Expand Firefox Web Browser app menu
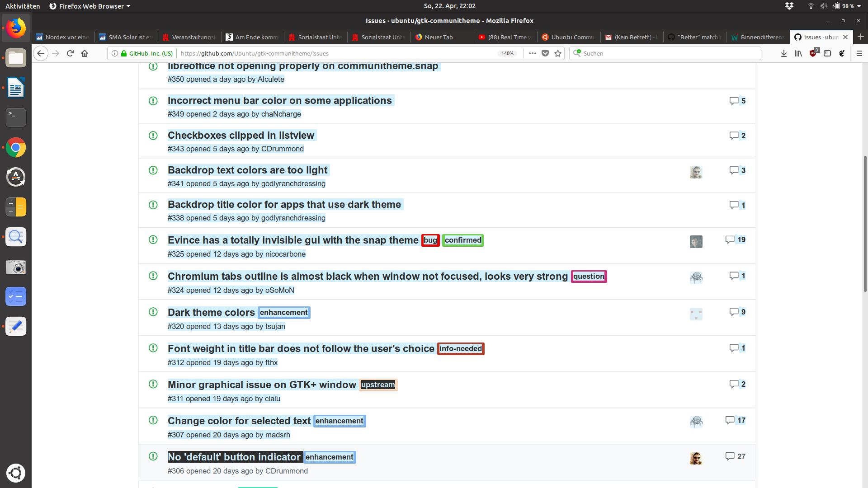Screen dimensions: 868x488 click(90, 6)
